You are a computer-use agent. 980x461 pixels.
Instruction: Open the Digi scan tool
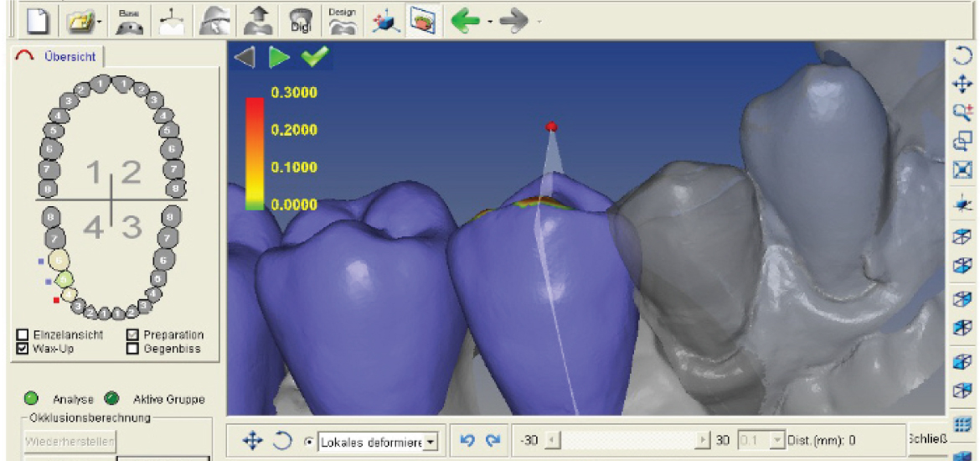click(299, 19)
